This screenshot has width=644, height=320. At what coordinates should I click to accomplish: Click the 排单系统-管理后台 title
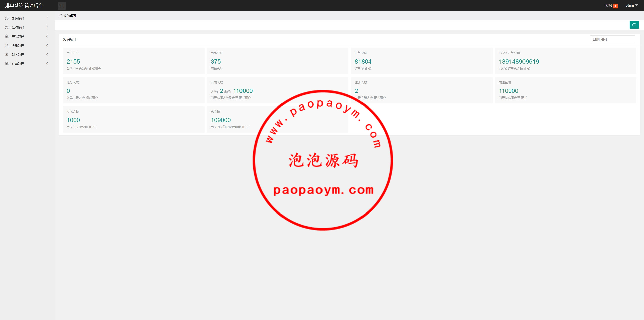24,6
